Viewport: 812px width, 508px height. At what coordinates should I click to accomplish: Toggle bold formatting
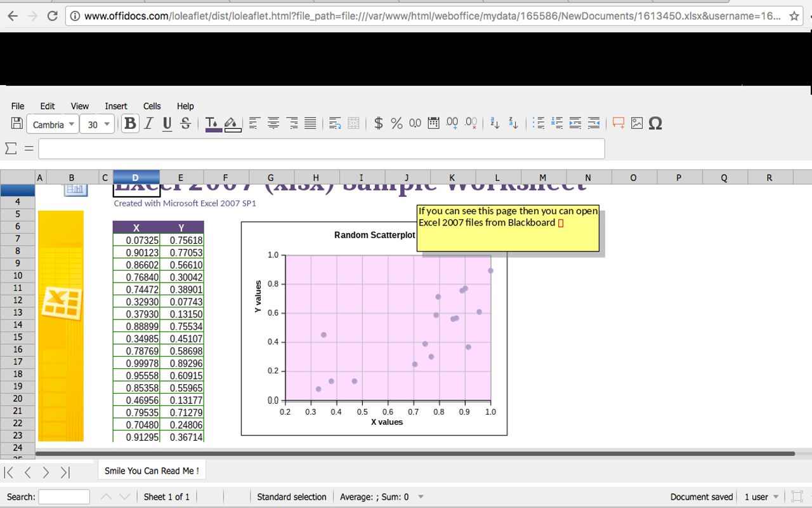pos(130,124)
